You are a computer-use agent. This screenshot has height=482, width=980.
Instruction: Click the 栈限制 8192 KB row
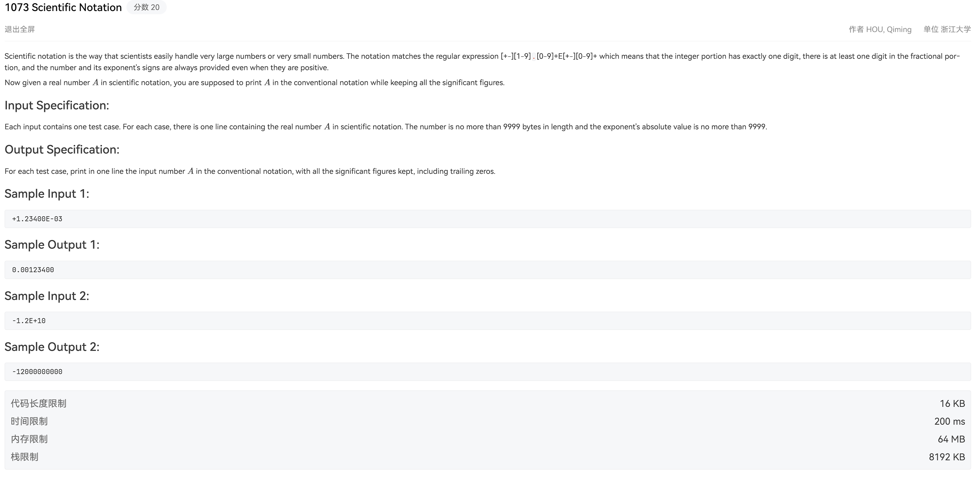[488, 457]
